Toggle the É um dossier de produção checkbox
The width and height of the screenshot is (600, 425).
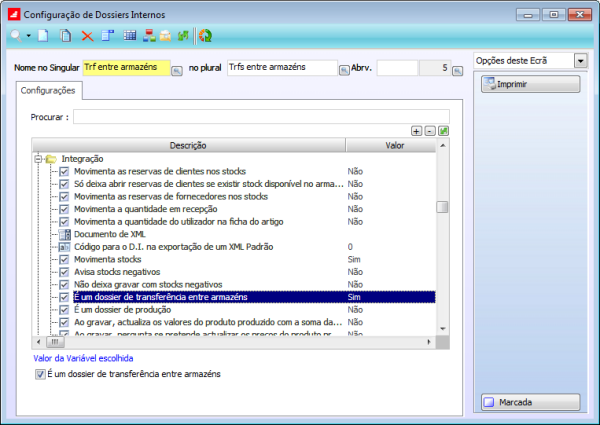[64, 310]
